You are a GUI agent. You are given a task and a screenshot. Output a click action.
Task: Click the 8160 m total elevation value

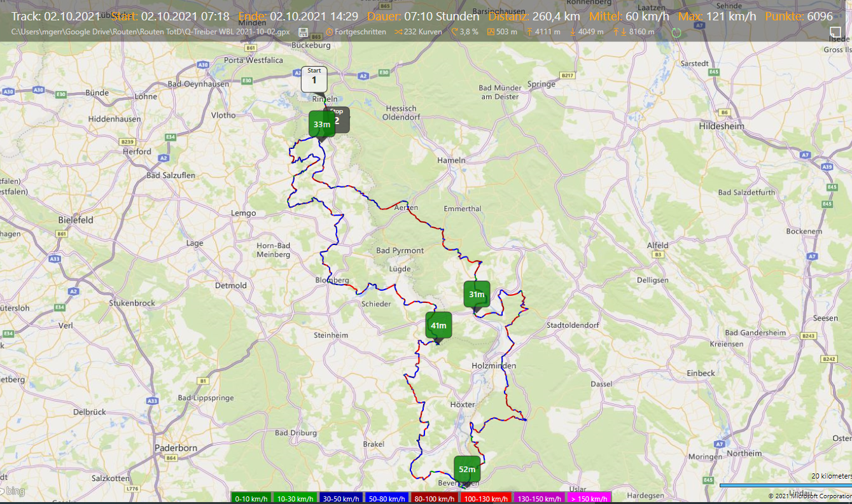[x=636, y=32]
